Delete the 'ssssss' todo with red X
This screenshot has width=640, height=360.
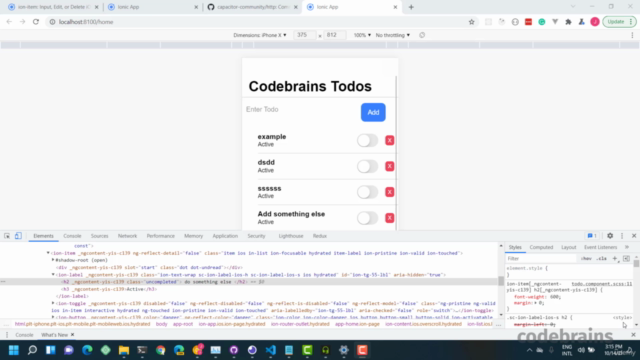(390, 192)
